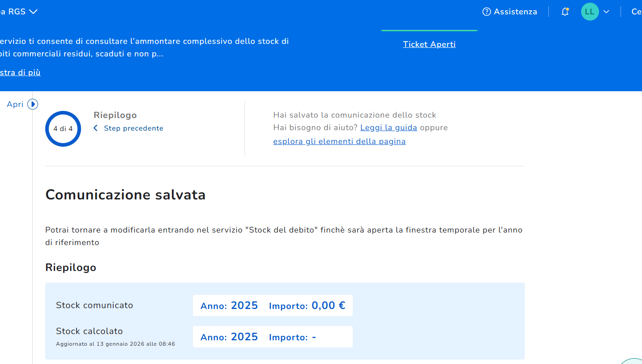
Task: Expand the user account chevron menu
Action: pyautogui.click(x=606, y=12)
